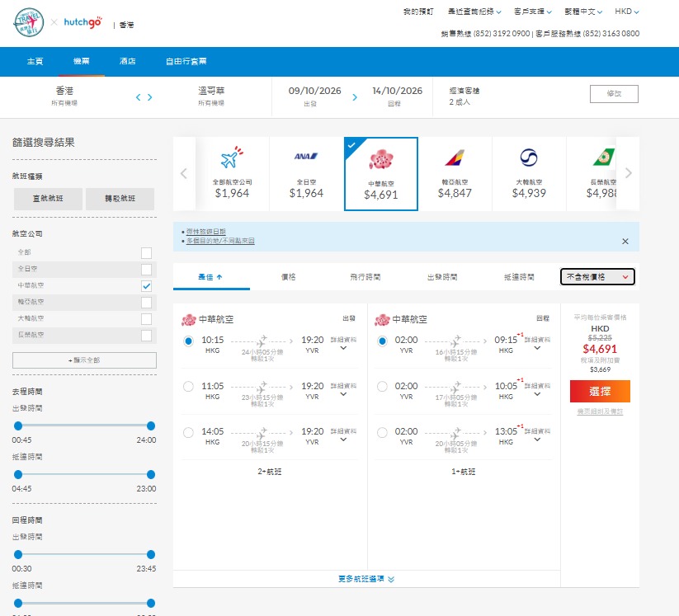Click the swap arrows between 香港 and 溫哥華
Image resolution: width=679 pixels, height=616 pixels.
point(144,97)
